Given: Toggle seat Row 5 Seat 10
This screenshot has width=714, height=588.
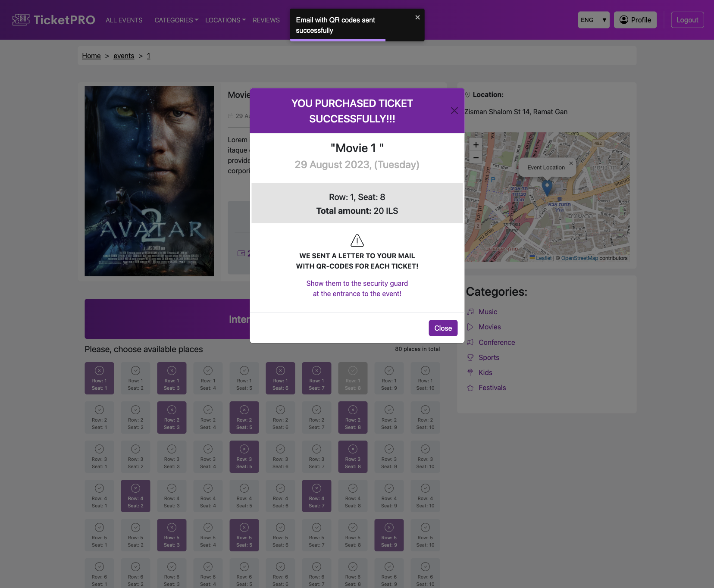Looking at the screenshot, I should [425, 535].
